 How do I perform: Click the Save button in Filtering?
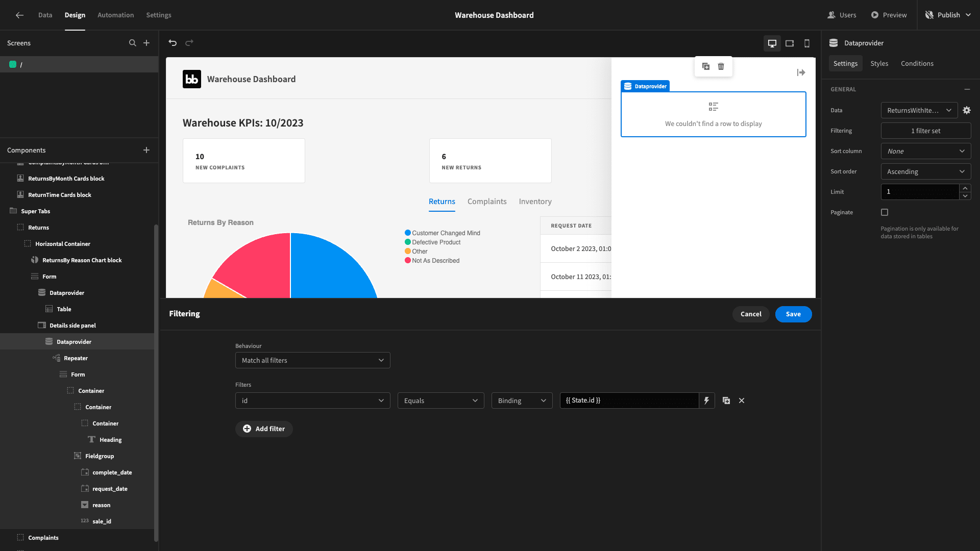click(x=793, y=314)
